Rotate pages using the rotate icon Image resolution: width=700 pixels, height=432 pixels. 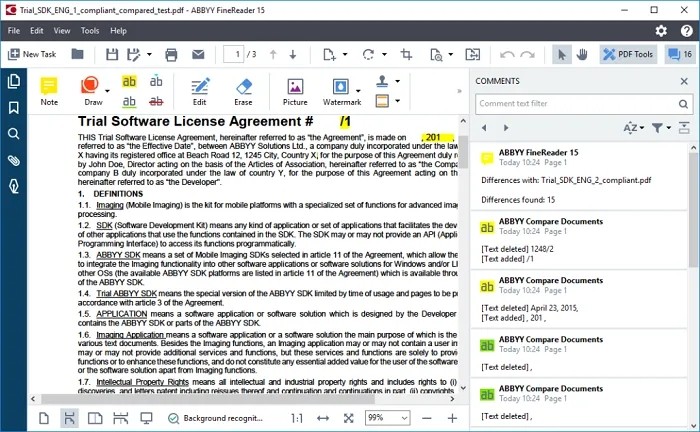[368, 54]
